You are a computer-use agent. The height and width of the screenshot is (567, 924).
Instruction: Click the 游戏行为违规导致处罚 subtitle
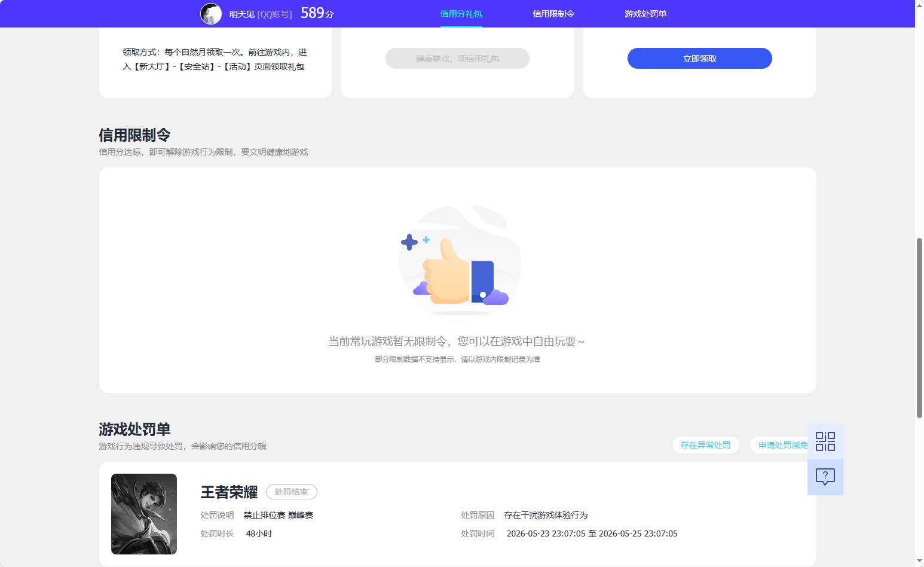click(182, 446)
